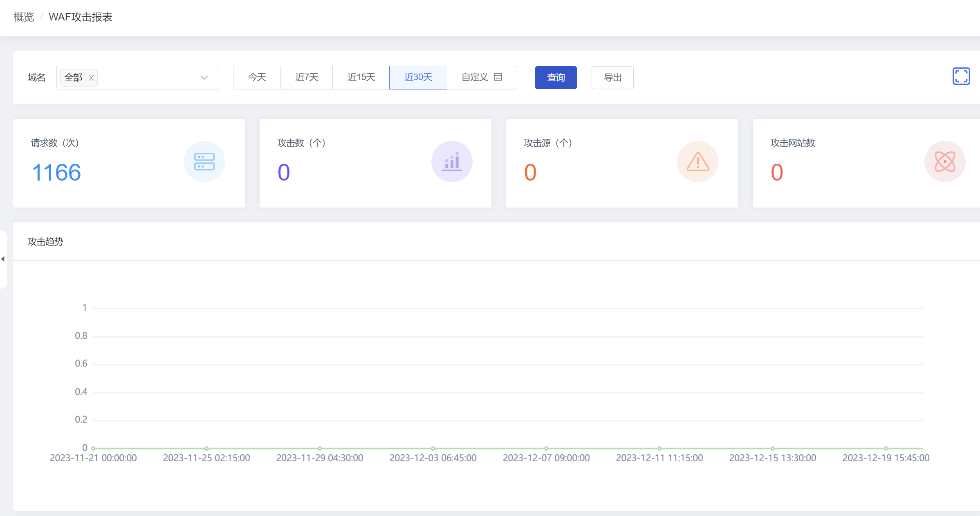Click the server icon in 请求数 card
Viewport: 980px width, 516px height.
[x=204, y=162]
